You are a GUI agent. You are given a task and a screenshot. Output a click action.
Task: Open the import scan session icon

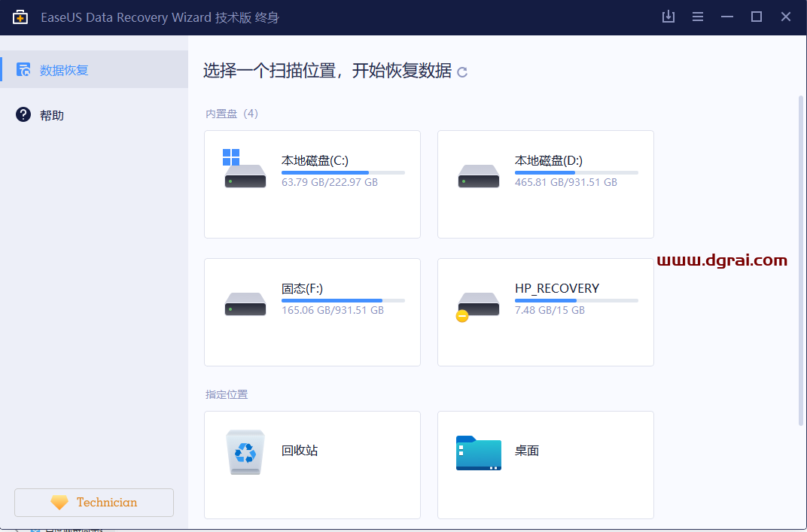click(x=668, y=17)
